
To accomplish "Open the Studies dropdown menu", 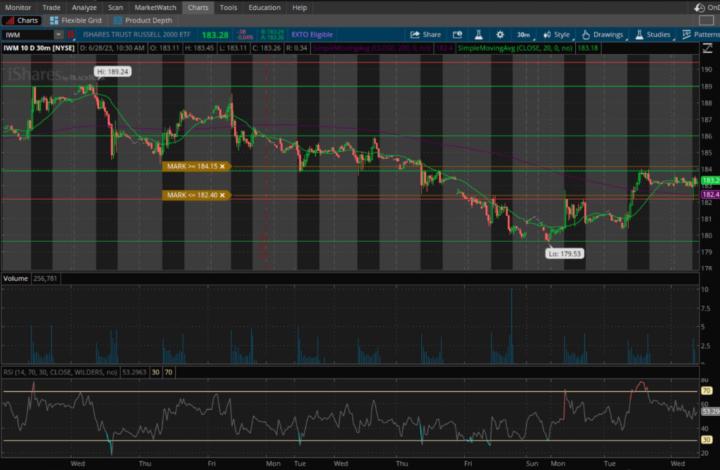I will [653, 34].
